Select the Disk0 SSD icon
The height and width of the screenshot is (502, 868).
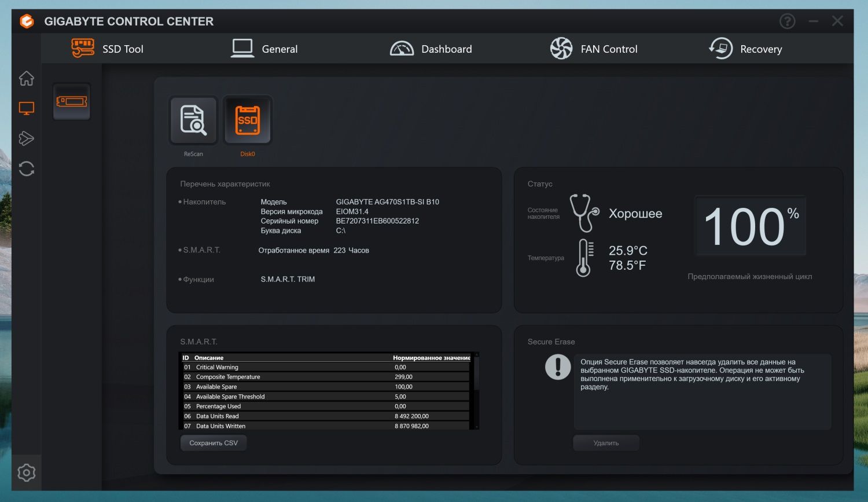[248, 120]
